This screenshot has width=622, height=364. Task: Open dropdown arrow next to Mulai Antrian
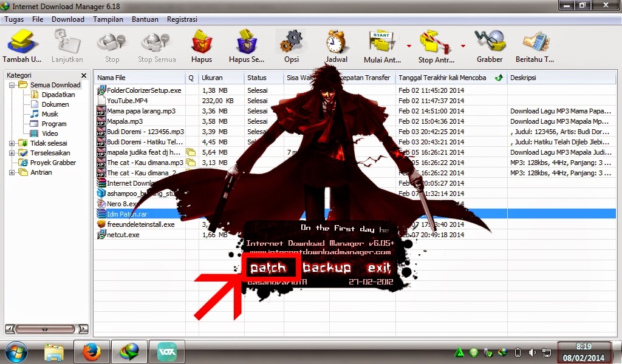pos(409,46)
